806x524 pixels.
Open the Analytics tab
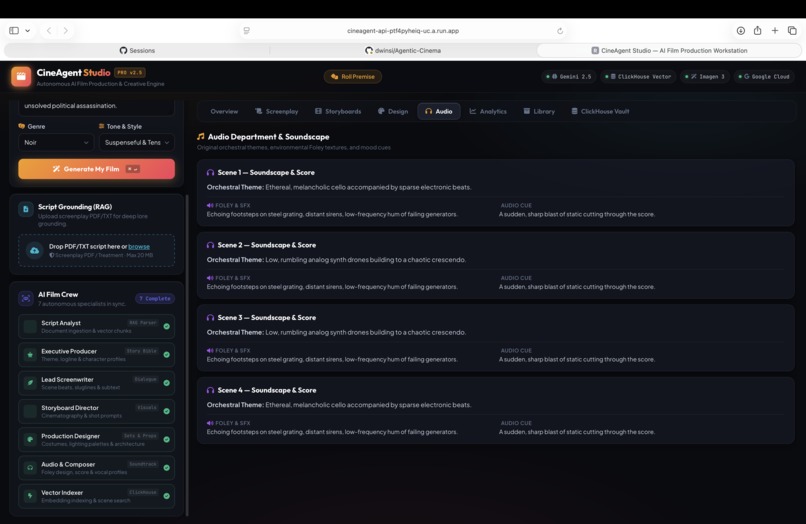point(488,111)
